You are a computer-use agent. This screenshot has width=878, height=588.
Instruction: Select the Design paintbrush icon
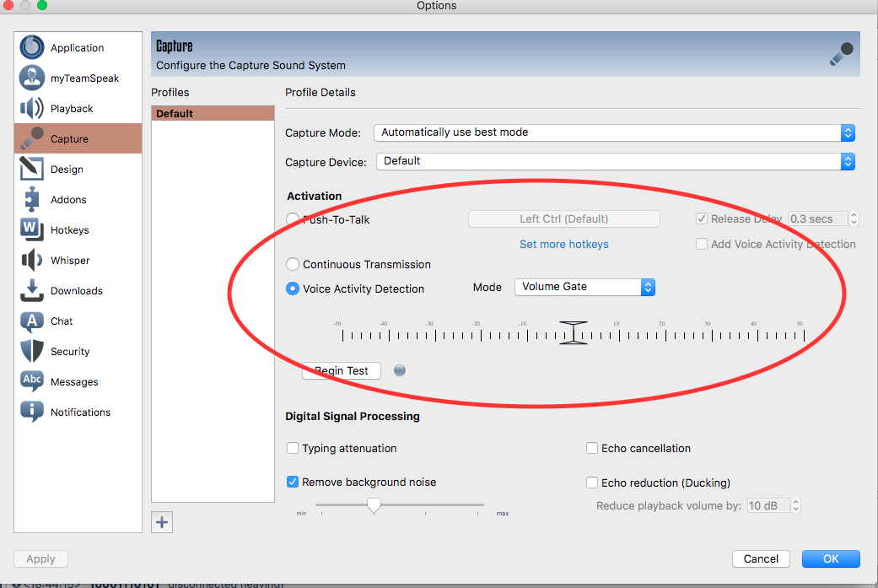pos(31,169)
